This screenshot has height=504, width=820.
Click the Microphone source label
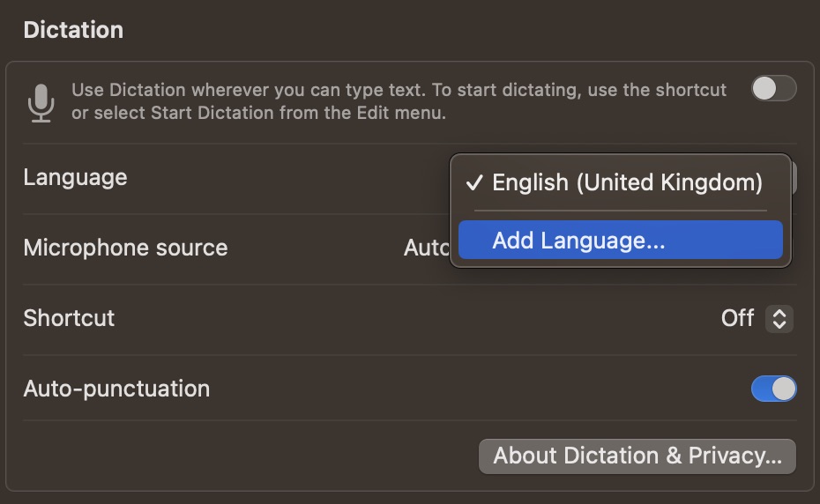coord(125,248)
